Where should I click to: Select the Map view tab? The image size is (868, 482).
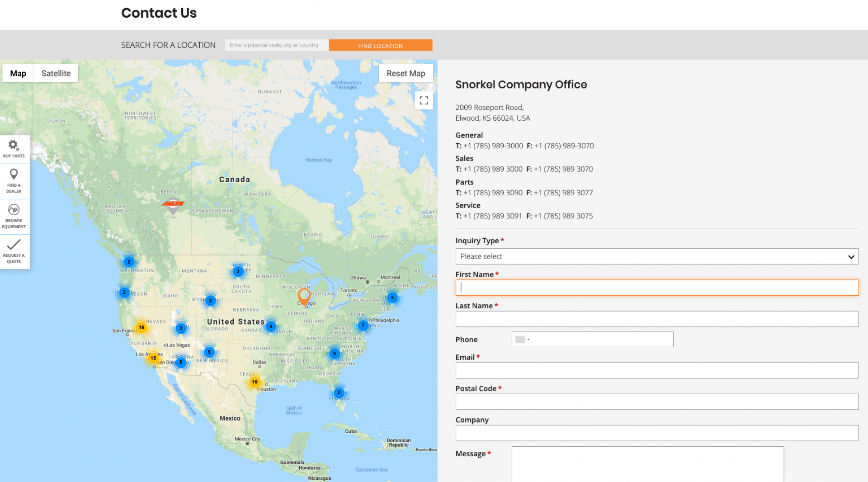pos(18,73)
